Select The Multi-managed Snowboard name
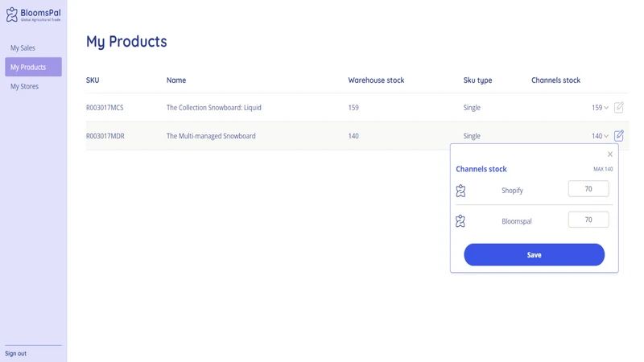This screenshot has height=362, width=644. 211,136
